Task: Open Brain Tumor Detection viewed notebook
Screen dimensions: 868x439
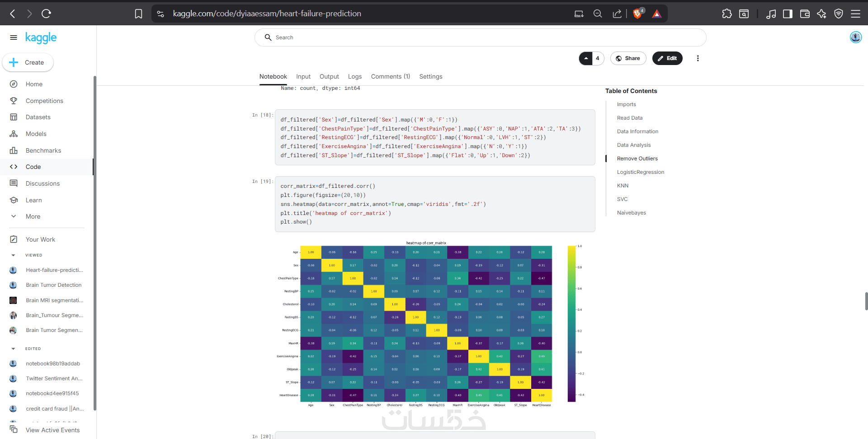Action: (x=53, y=285)
